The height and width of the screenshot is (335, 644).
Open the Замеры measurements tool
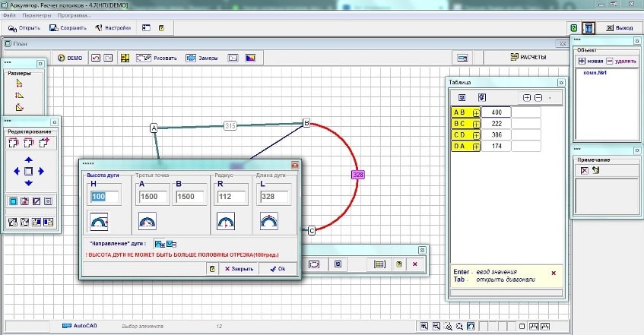[x=202, y=58]
